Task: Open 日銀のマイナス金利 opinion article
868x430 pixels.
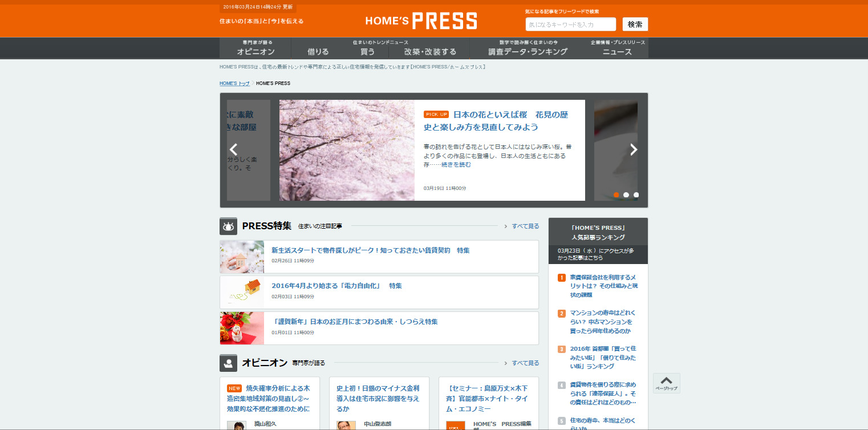Action: (x=378, y=399)
